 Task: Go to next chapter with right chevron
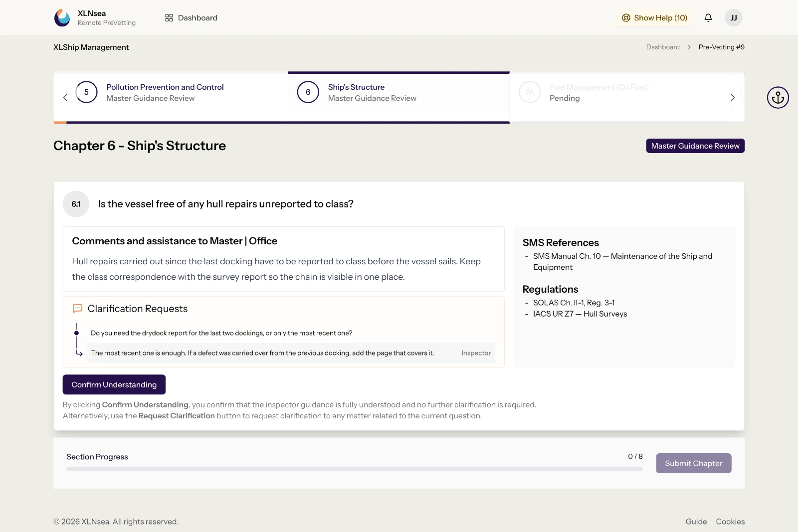point(732,98)
